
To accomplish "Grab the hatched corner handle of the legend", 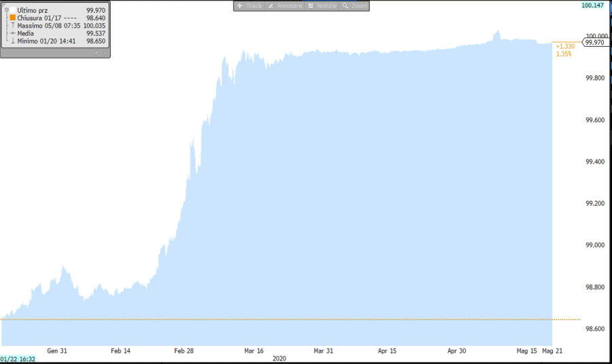I will click(x=4, y=4).
